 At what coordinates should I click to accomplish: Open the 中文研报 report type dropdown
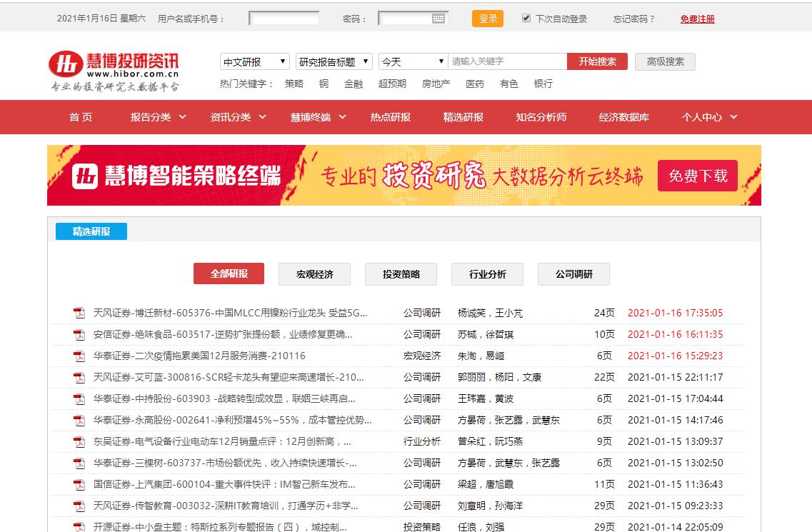tap(255, 61)
